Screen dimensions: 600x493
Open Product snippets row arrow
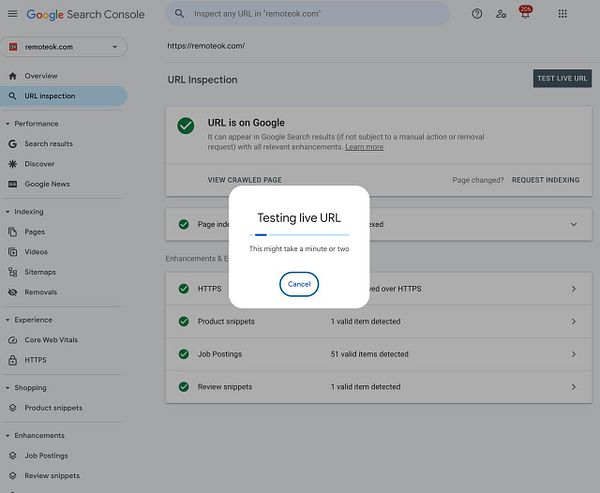[x=573, y=322]
